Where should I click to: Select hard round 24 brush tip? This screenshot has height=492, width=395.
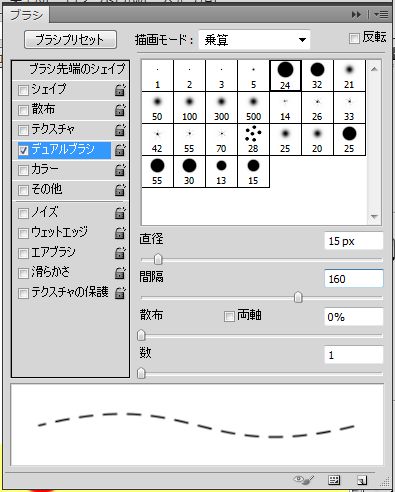(285, 76)
